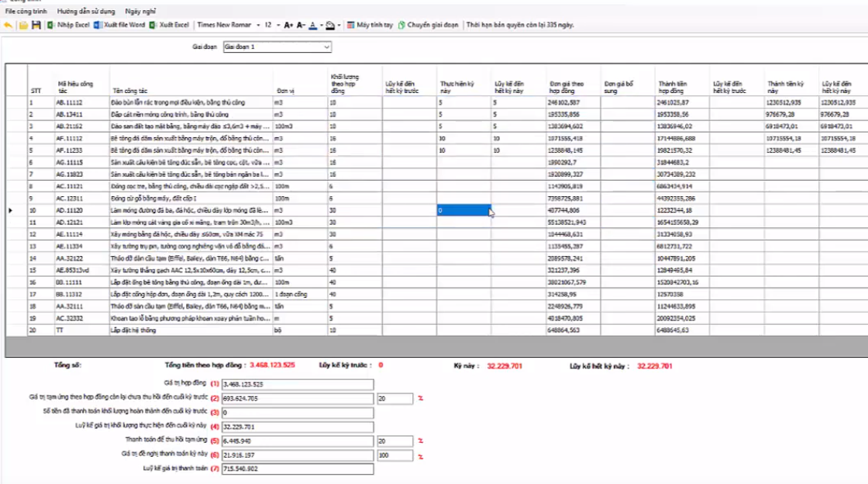Increase font size with A+ icon
868x484 pixels.
coord(289,26)
